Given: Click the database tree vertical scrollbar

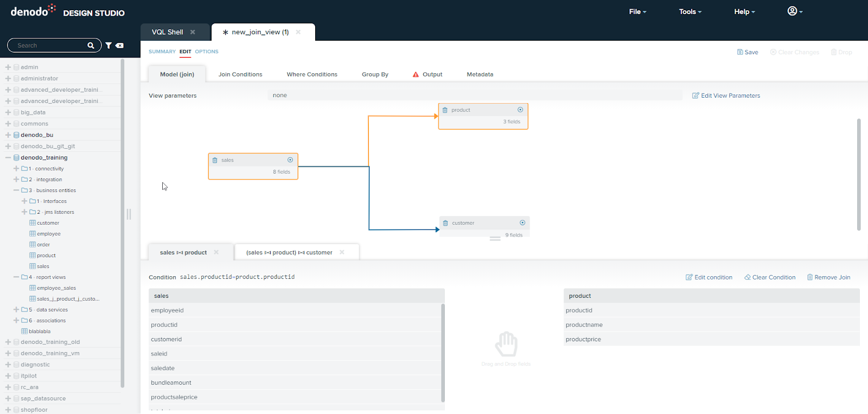Looking at the screenshot, I should (x=123, y=222).
